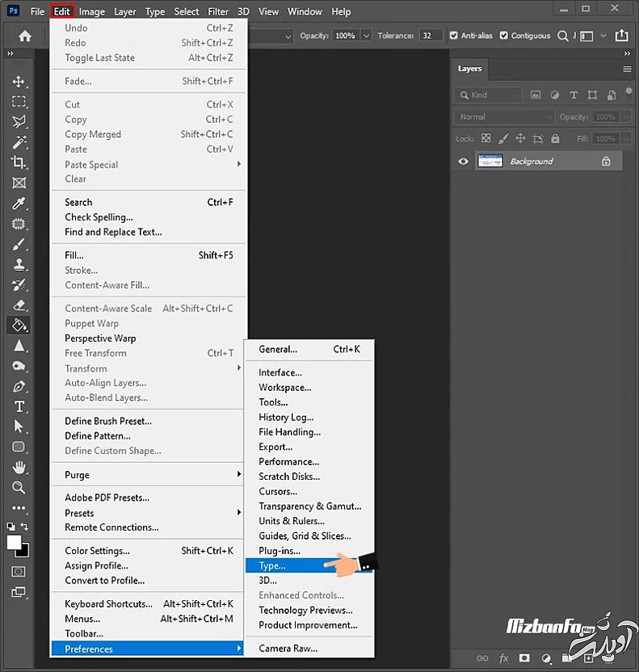Viewport: 639px width, 672px height.
Task: Choose Type... from Preferences submenu
Action: coord(272,565)
